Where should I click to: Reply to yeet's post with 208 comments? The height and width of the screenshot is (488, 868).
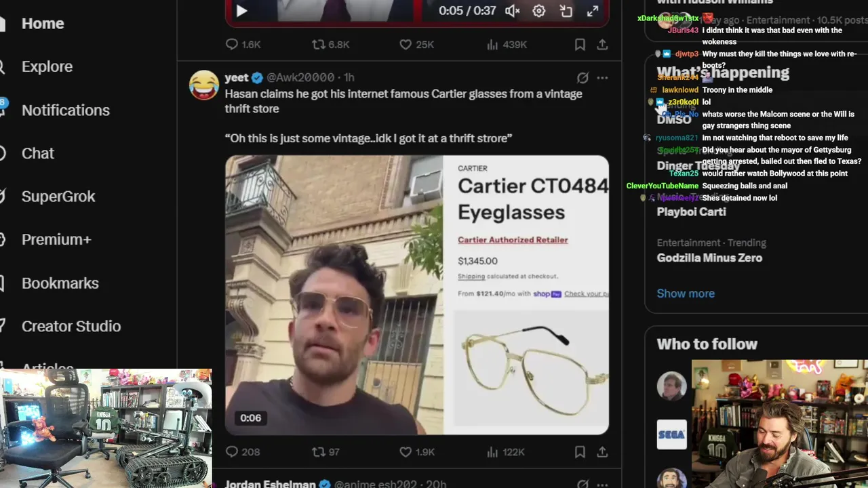[x=243, y=452]
